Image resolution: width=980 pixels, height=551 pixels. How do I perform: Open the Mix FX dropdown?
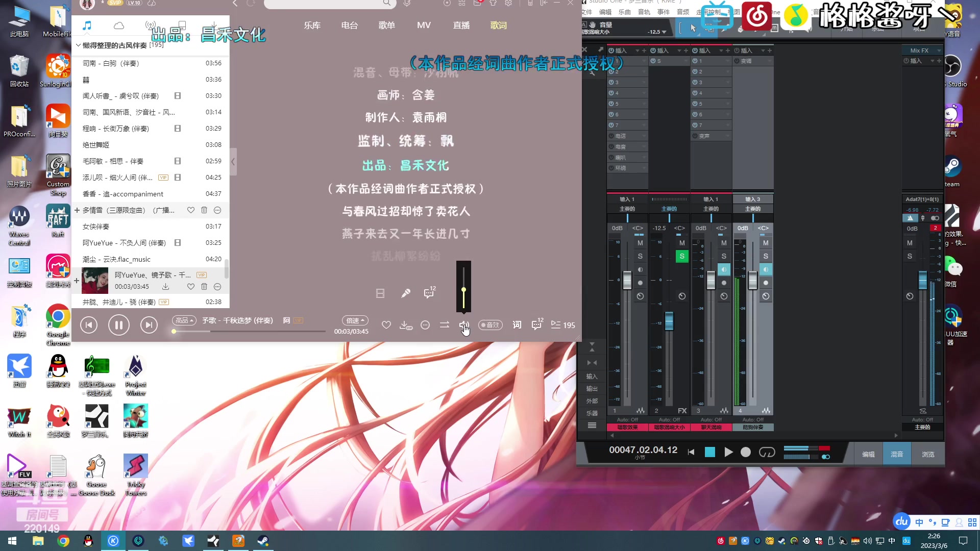tap(923, 51)
